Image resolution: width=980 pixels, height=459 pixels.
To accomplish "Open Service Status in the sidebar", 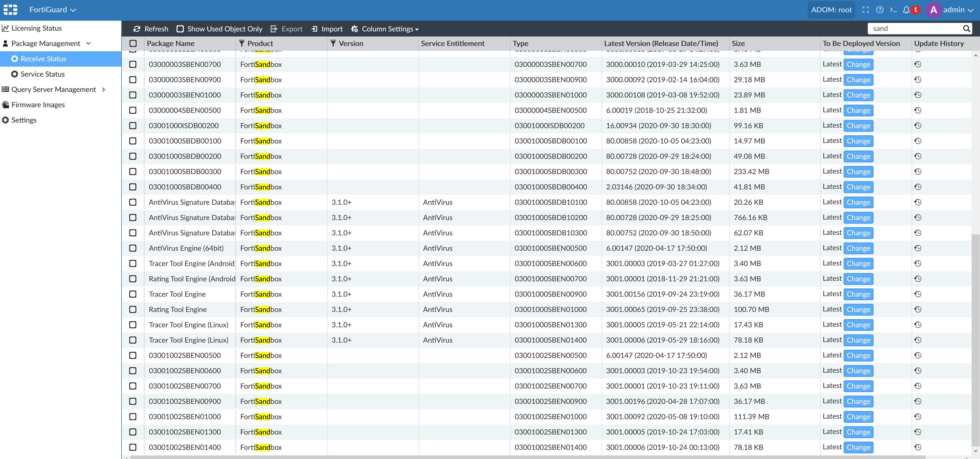I will [42, 74].
